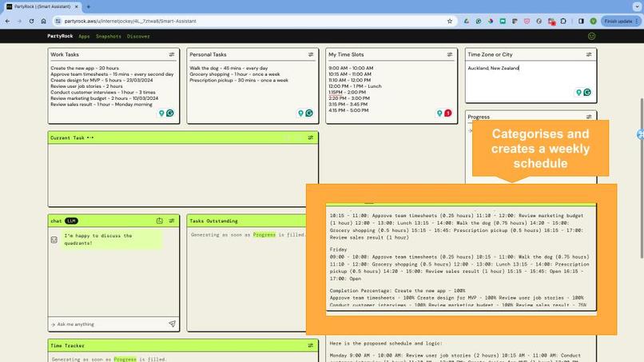Go back to previous page
The height and width of the screenshot is (362, 644).
(8, 21)
